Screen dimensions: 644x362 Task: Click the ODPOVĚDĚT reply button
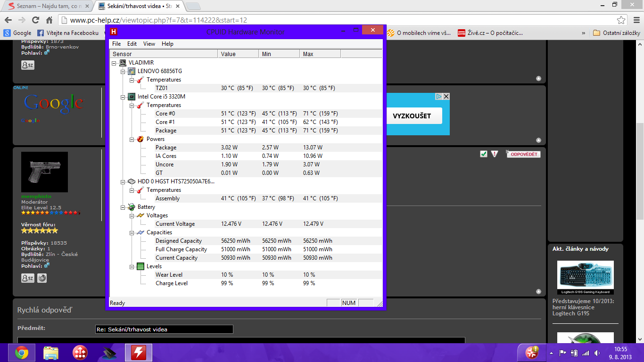click(523, 154)
